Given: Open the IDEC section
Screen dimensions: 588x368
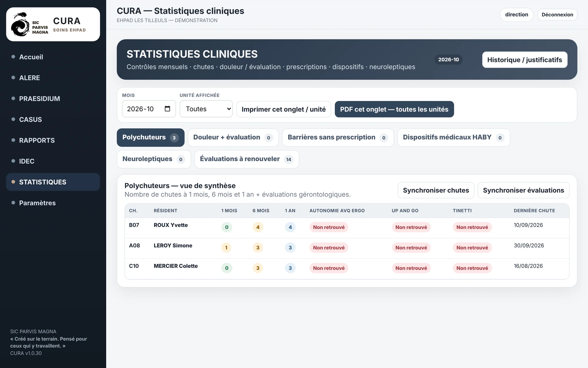Looking at the screenshot, I should click(x=53, y=161).
